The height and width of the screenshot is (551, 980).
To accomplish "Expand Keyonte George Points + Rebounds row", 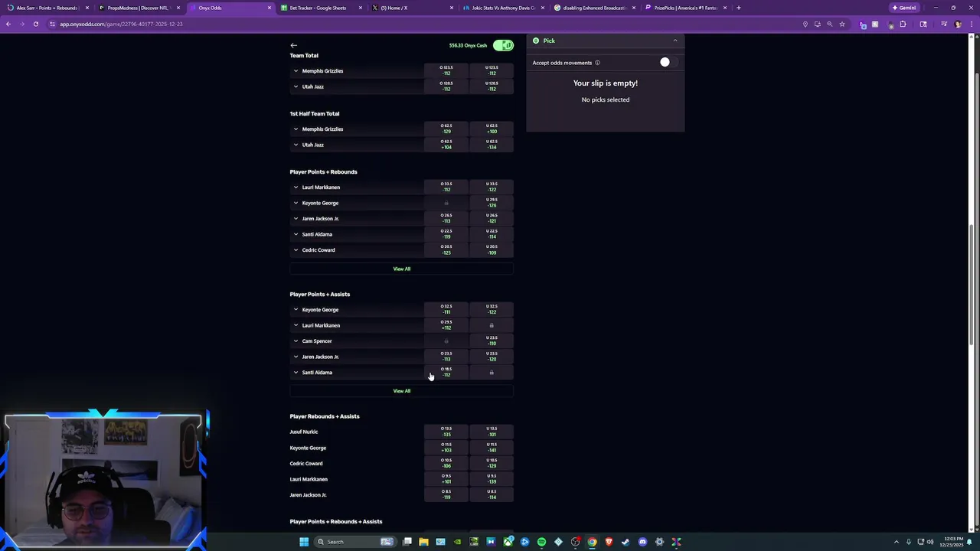I will [x=296, y=203].
